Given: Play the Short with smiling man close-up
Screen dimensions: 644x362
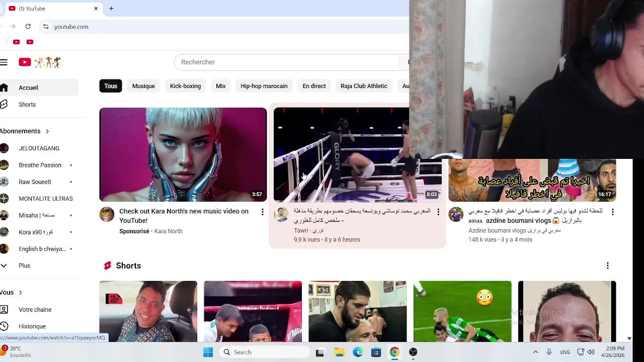Looking at the screenshot, I should coord(567,311).
